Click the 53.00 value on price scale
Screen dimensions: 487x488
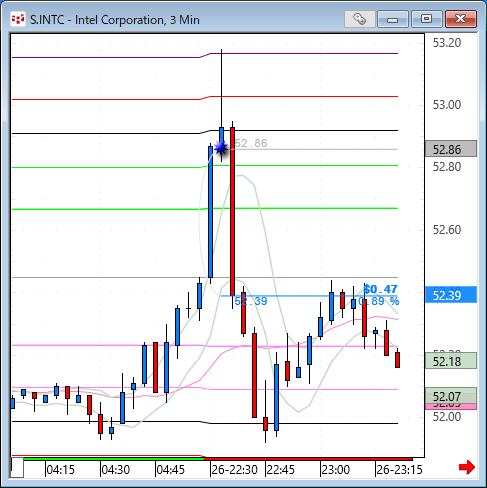(447, 105)
